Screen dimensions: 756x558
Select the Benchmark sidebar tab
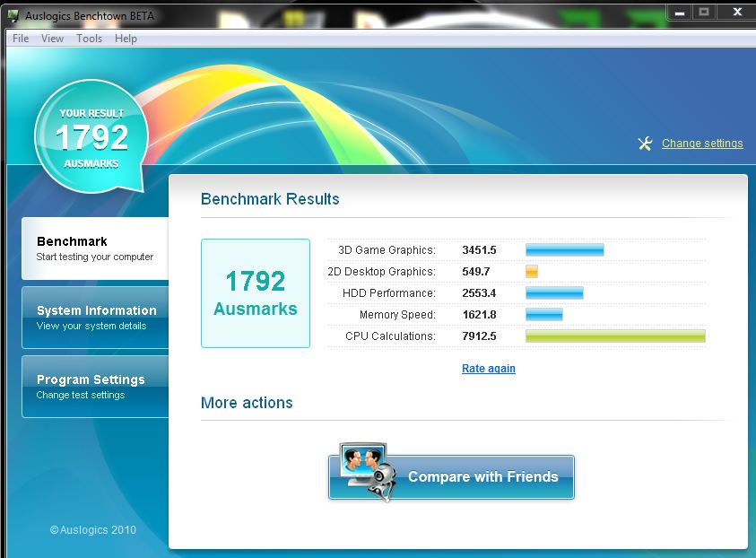(95, 248)
